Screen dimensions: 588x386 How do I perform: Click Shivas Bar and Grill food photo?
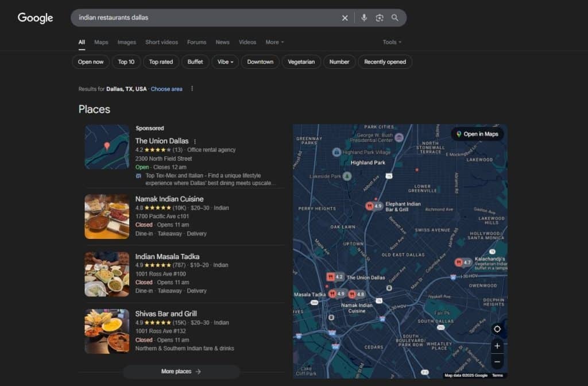107,331
